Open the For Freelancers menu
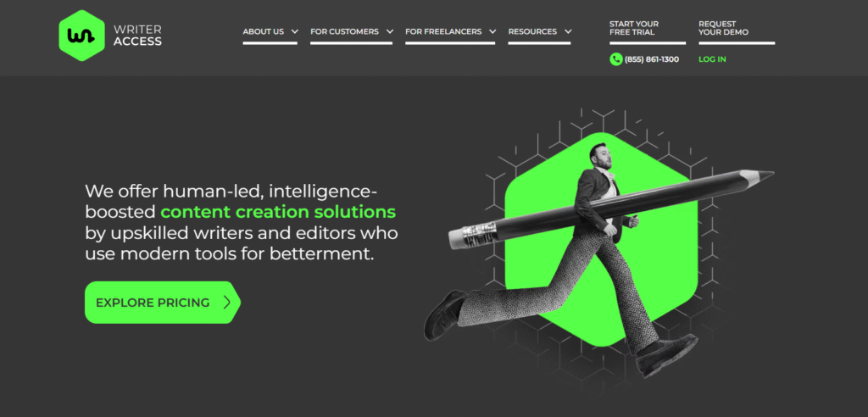The height and width of the screenshot is (417, 868). coord(443,31)
